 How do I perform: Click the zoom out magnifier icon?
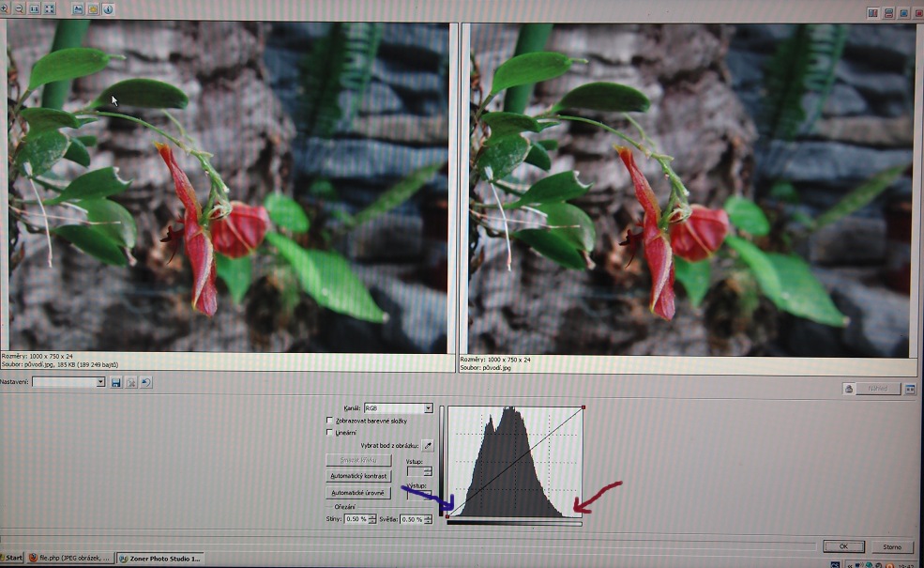19,8
